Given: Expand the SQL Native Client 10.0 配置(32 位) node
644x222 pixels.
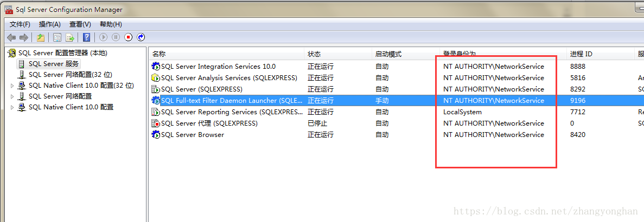Looking at the screenshot, I should click(12, 86).
